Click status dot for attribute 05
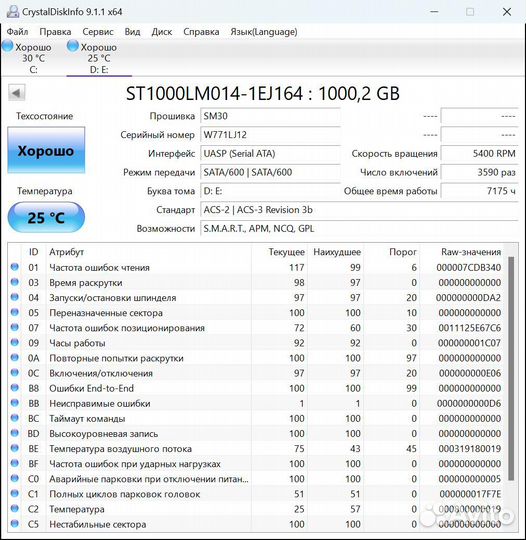Viewport: 526px width, 540px height. click(x=14, y=312)
